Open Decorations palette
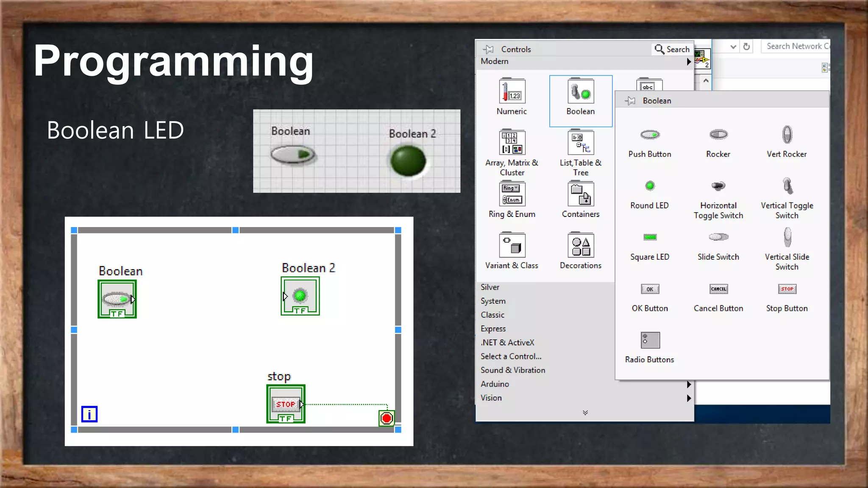This screenshot has height=488, width=868. (581, 251)
